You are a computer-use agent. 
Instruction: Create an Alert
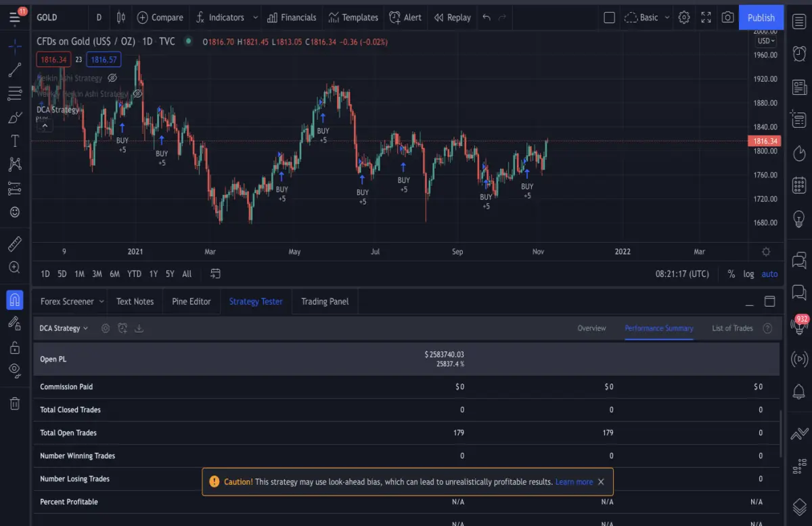tap(405, 18)
